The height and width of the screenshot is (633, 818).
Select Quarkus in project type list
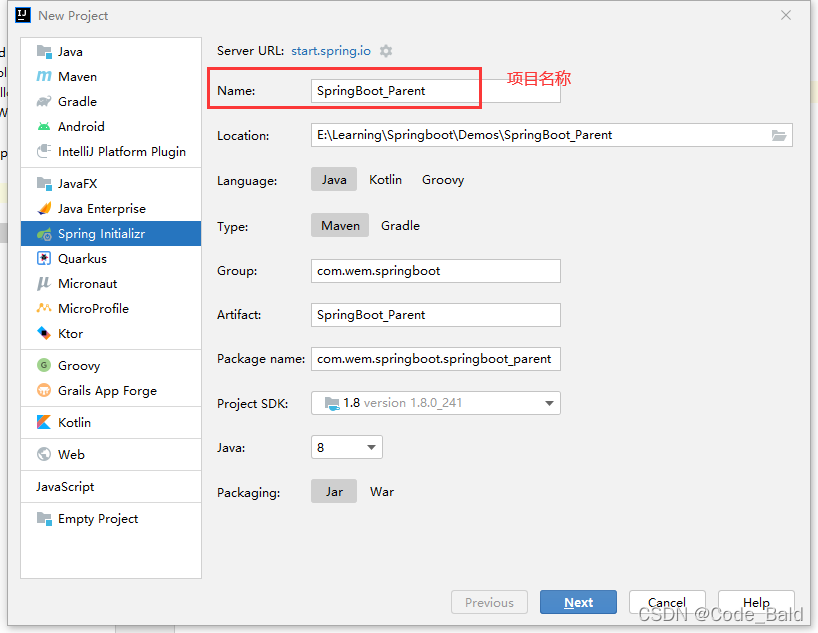111,259
